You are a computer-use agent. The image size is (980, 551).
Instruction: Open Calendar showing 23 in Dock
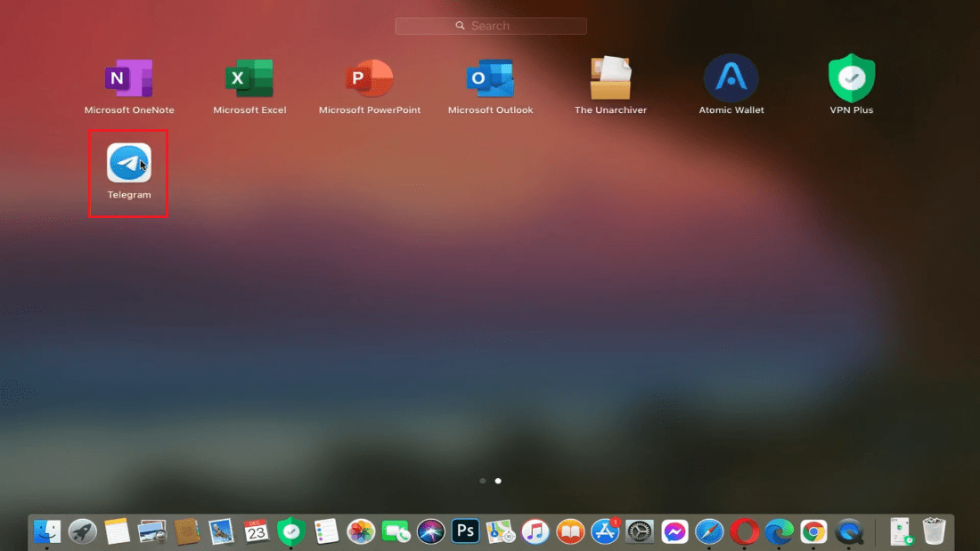[256, 531]
